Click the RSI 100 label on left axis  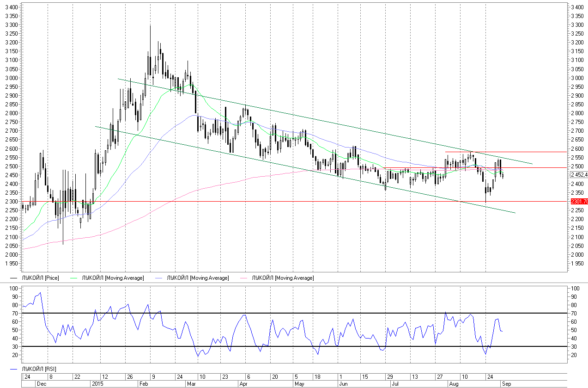13,289
